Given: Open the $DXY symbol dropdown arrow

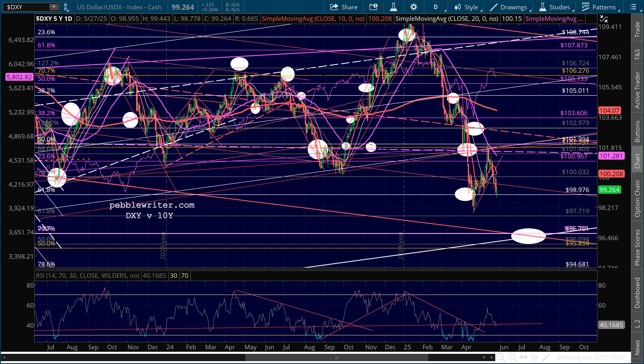Looking at the screenshot, I should click(x=54, y=7).
